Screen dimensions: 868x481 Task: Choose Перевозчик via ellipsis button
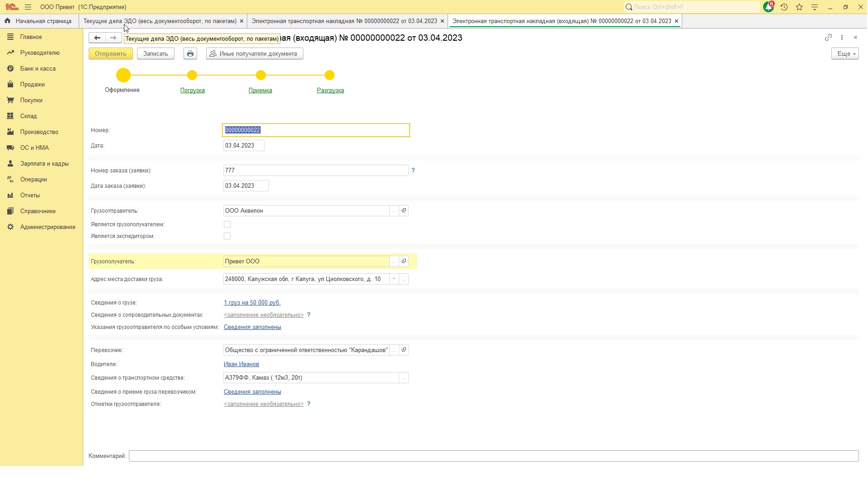[394, 350]
